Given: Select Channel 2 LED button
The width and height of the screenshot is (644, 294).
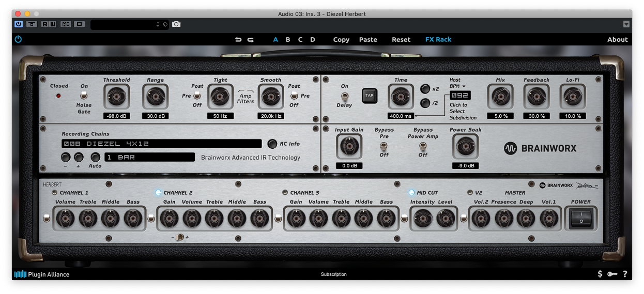Looking at the screenshot, I should click(x=158, y=193).
